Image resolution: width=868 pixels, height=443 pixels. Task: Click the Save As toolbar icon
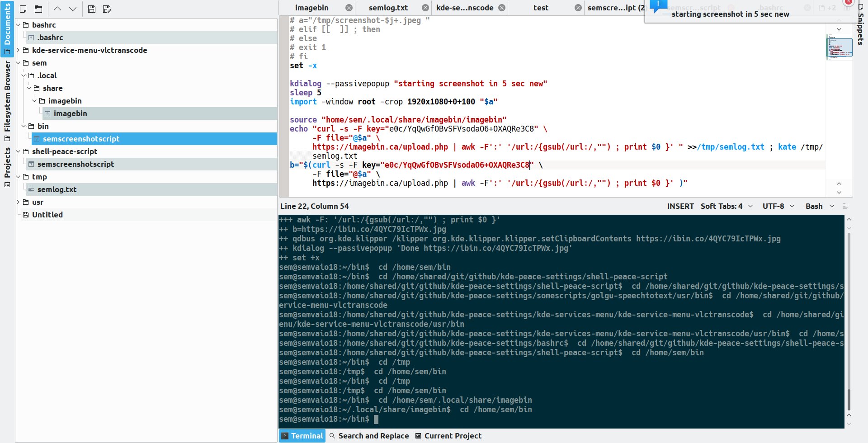click(107, 9)
